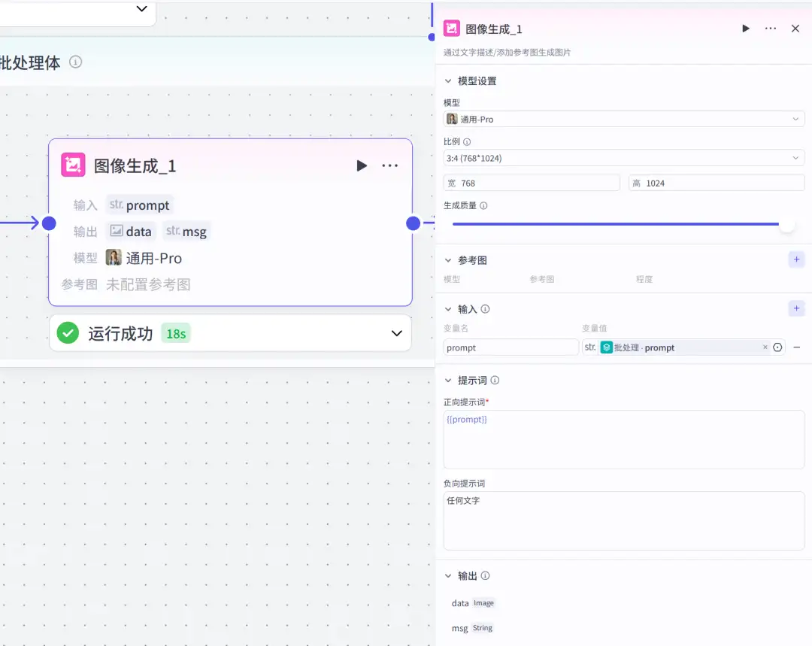Close the 图像生成_1 settings panel
The width and height of the screenshot is (812, 646).
coord(795,29)
